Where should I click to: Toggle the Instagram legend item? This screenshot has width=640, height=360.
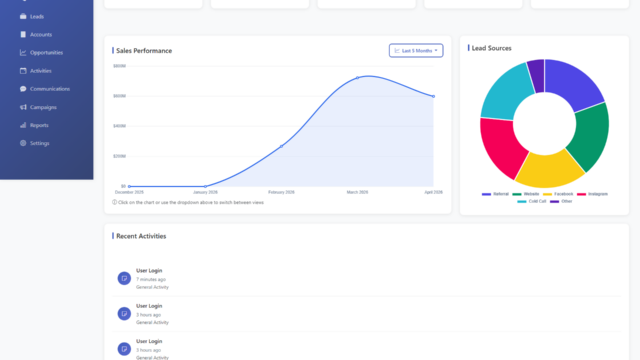point(592,194)
